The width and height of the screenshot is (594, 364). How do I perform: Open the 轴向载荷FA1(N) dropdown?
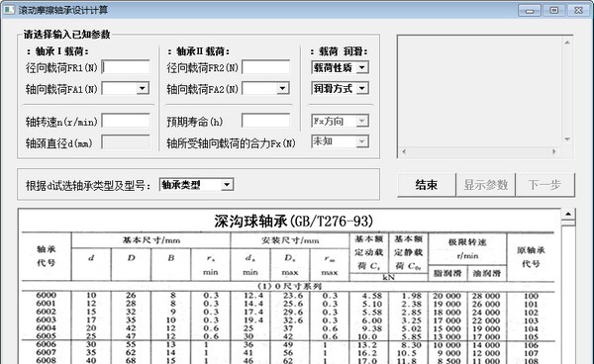142,89
